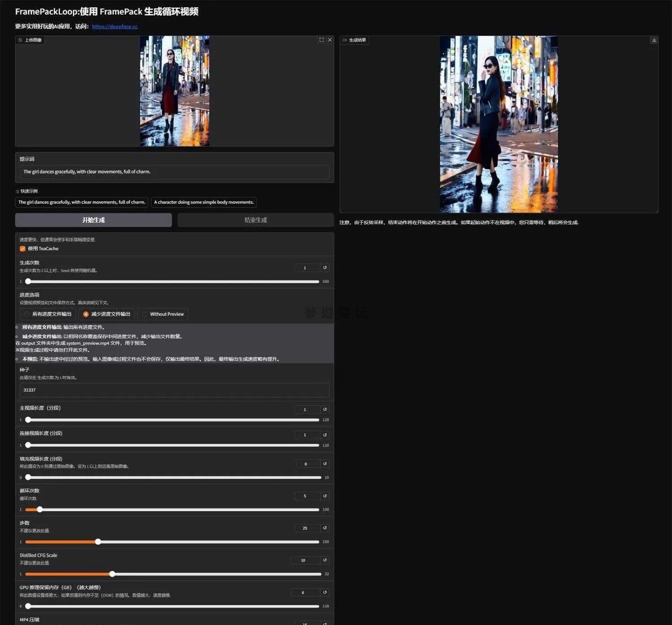The width and height of the screenshot is (672, 625).
Task: Click the 种子 seed input field
Action: (174, 390)
